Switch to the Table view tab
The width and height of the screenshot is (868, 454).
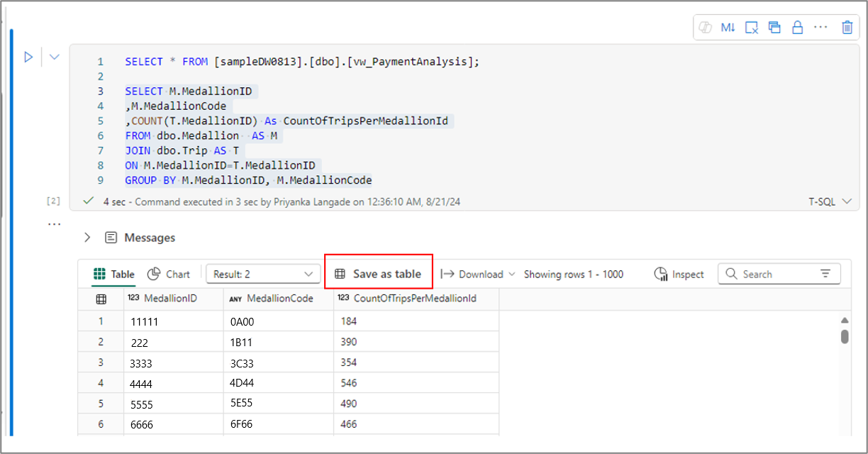114,274
